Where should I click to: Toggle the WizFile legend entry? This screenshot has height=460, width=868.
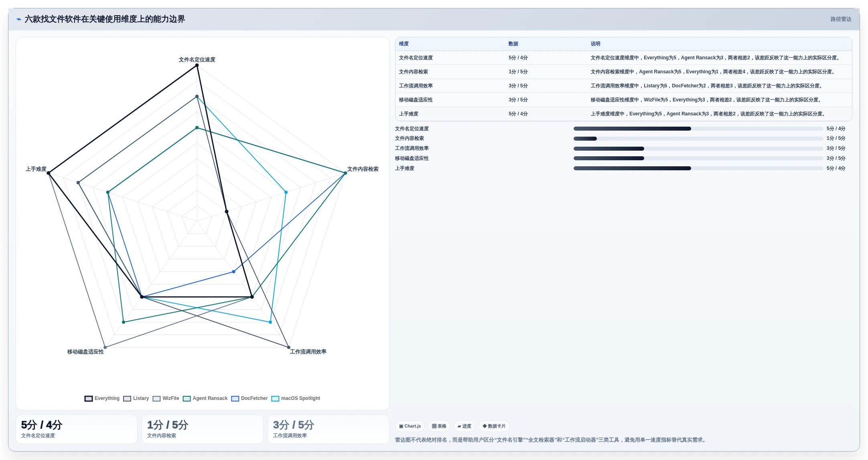[166, 398]
